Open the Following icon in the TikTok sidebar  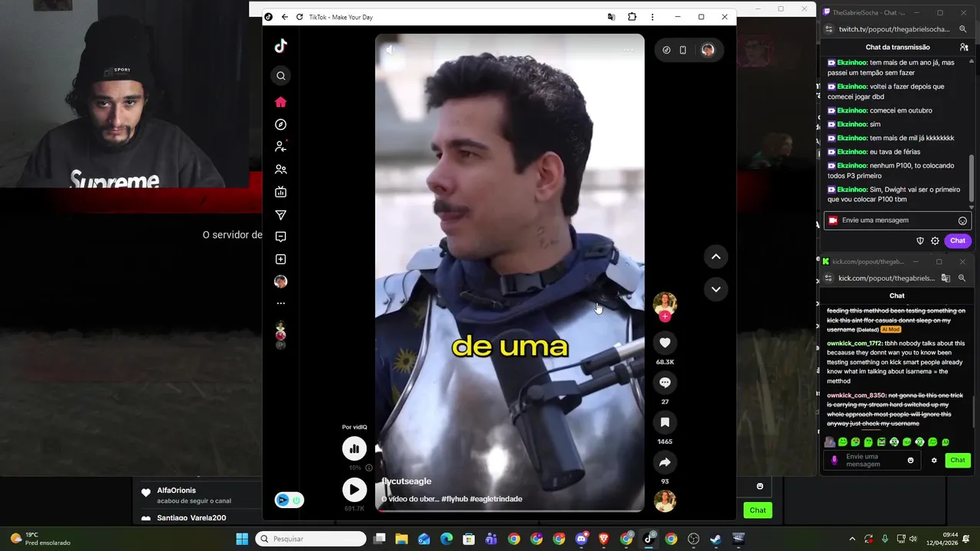[x=281, y=147]
